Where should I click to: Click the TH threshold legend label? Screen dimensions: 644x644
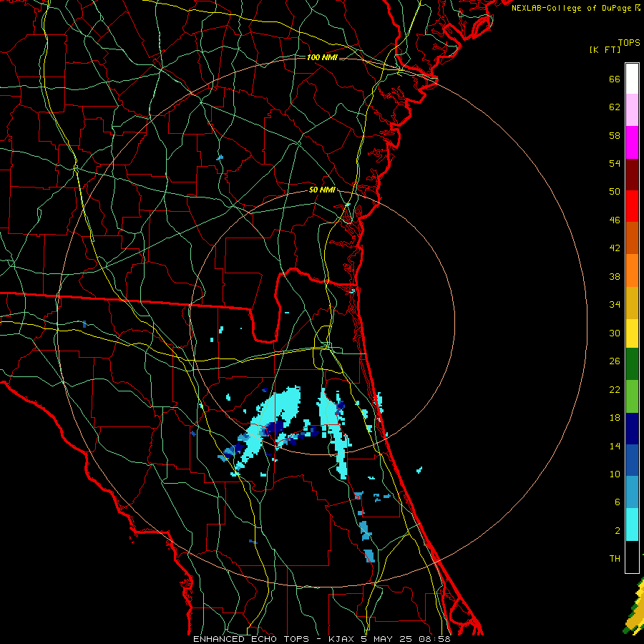[x=615, y=559]
